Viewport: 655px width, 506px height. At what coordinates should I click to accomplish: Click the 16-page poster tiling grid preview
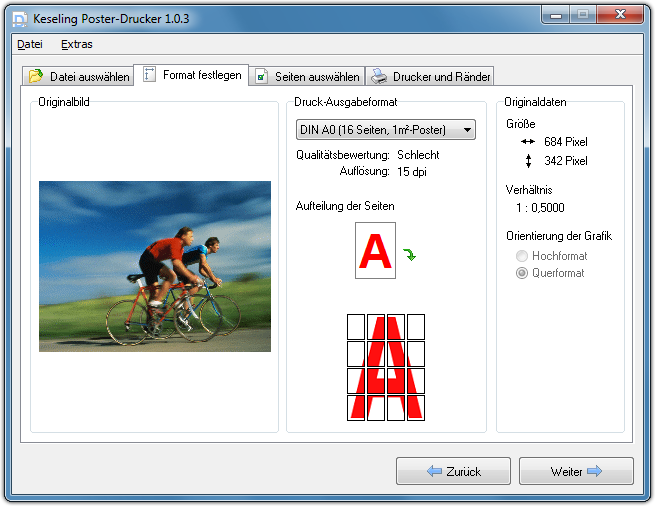(386, 367)
